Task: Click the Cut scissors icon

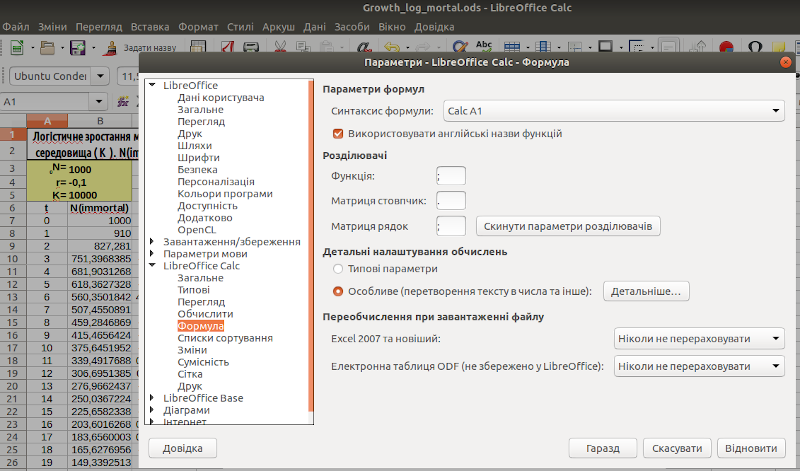Action: (x=280, y=47)
